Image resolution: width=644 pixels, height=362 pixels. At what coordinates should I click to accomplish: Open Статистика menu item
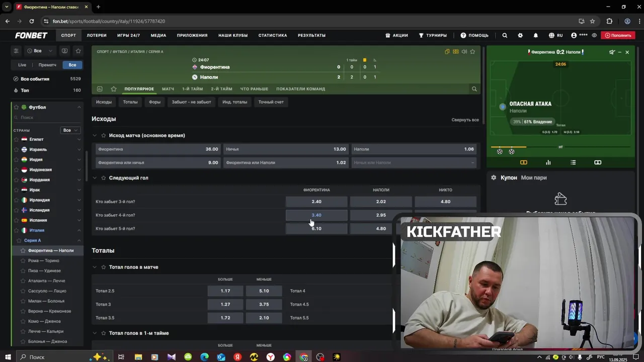pos(273,35)
